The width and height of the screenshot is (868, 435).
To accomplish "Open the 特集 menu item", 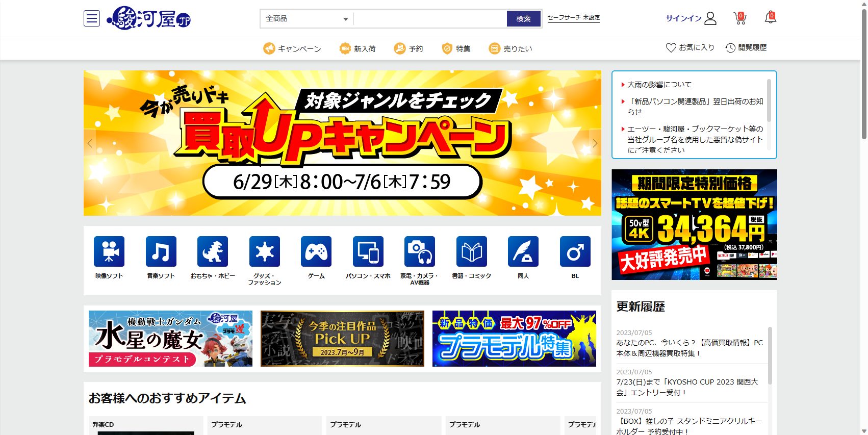I will (456, 48).
